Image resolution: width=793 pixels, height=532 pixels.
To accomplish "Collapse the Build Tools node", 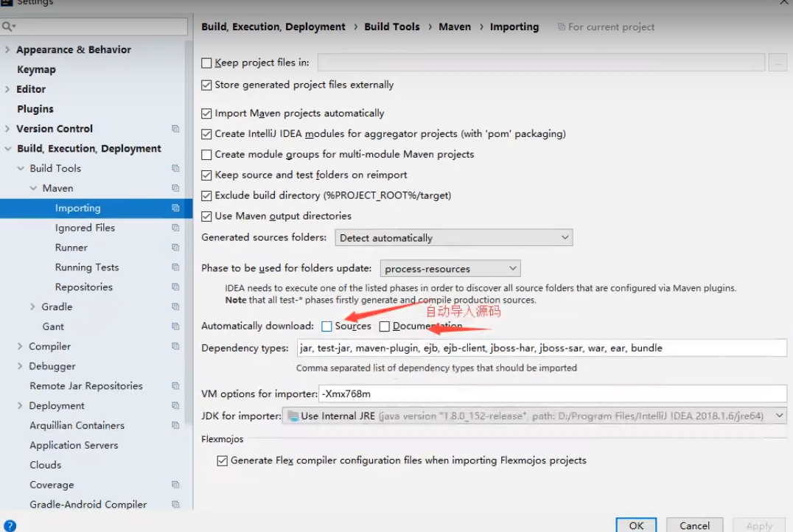I will [x=20, y=168].
